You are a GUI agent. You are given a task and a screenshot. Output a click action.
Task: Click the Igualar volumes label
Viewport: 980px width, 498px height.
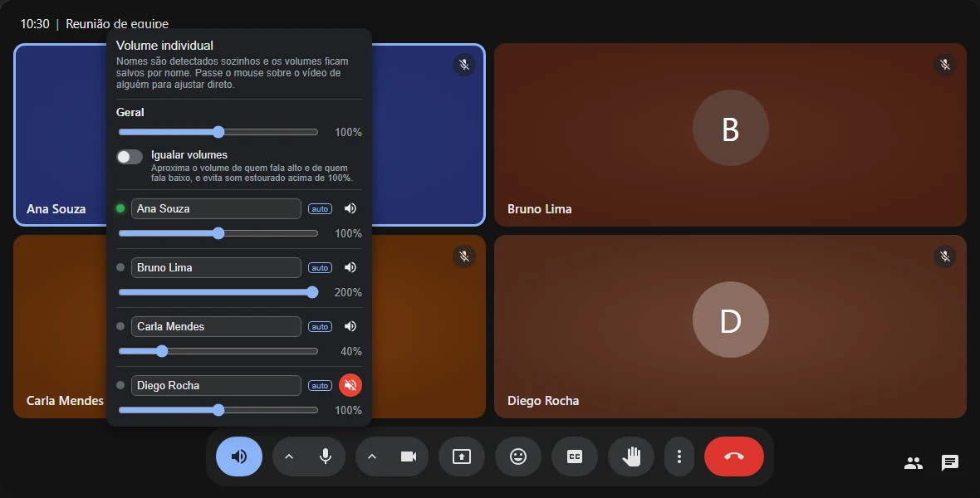click(x=189, y=155)
